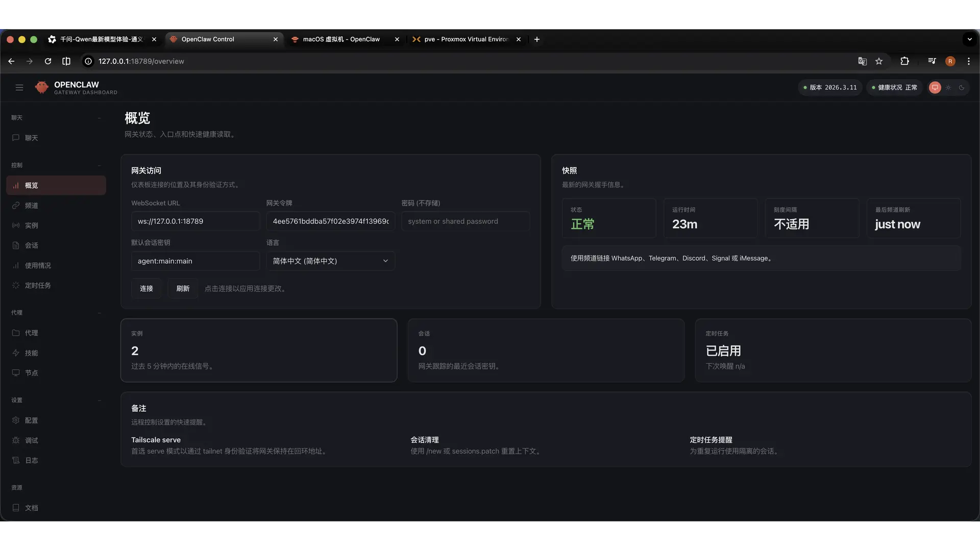
Task: Open 日志 logs page in sidebar
Action: coord(31,460)
